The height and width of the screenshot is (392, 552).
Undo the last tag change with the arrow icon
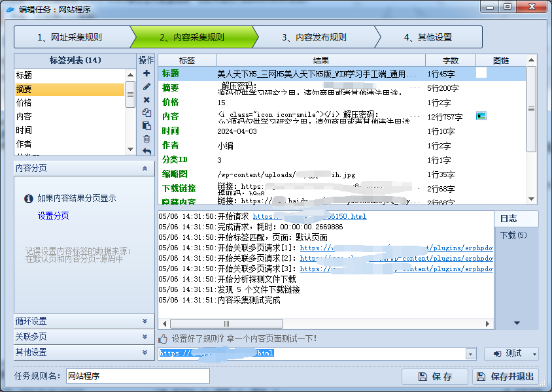(x=146, y=152)
